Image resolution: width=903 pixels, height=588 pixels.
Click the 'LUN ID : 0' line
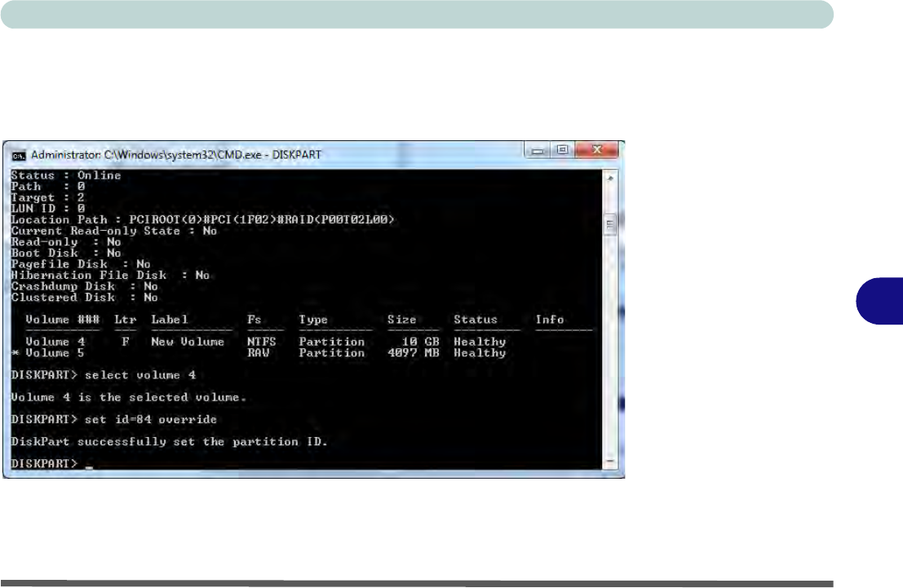(48, 209)
